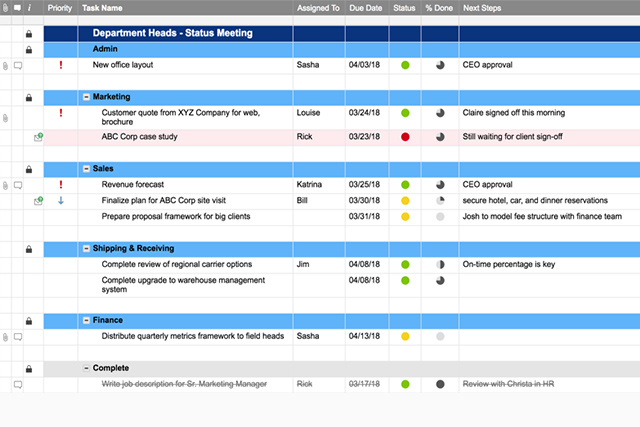Image resolution: width=640 pixels, height=427 pixels.
Task: Click the % Done column header
Action: point(440,8)
